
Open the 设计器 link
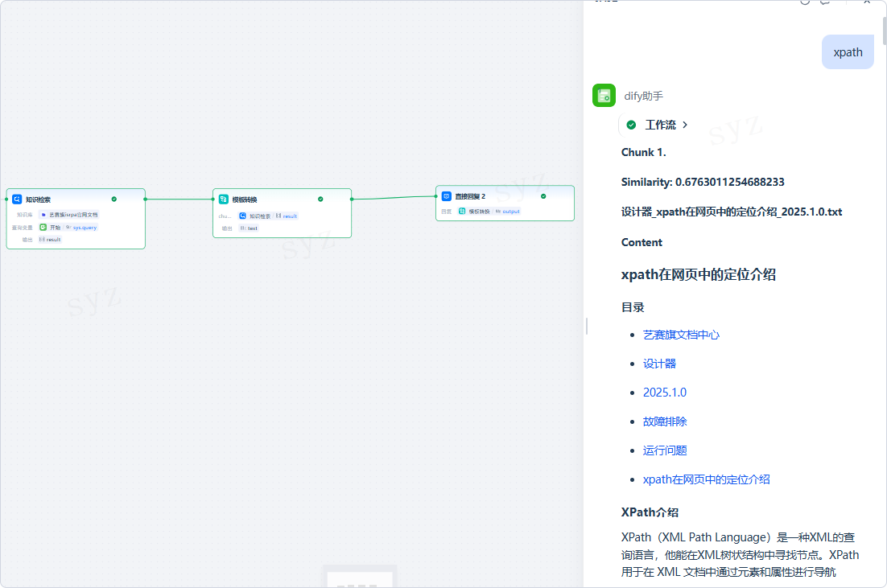[x=659, y=364]
